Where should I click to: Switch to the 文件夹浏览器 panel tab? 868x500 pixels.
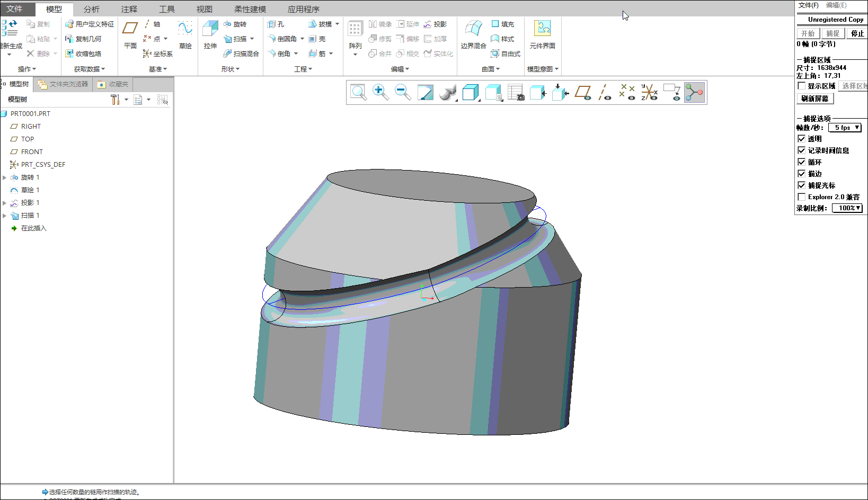(x=64, y=84)
